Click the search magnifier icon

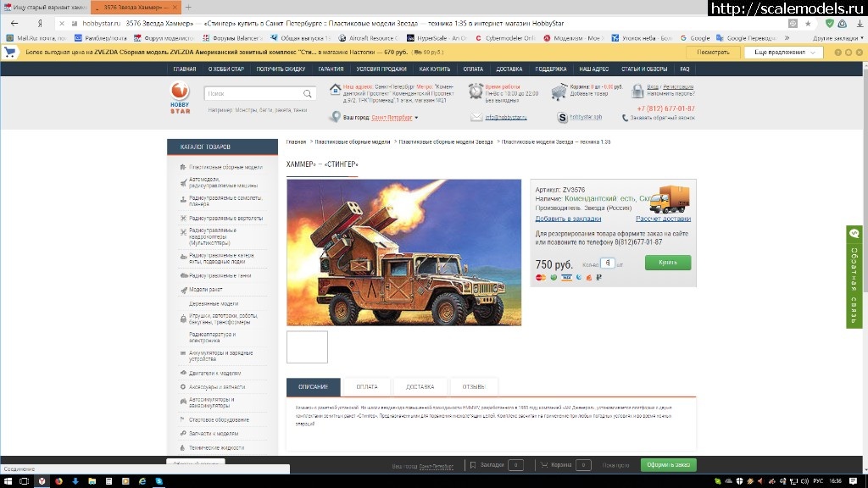click(x=307, y=93)
